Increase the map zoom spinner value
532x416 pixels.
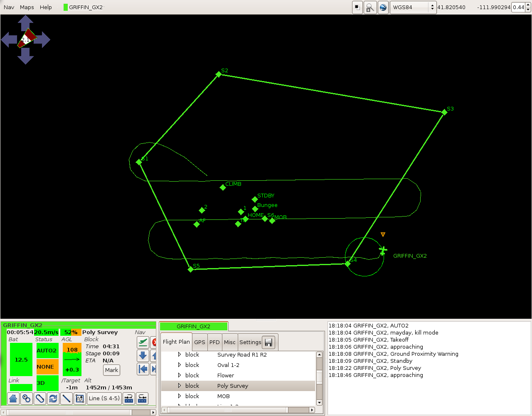tap(528, 5)
